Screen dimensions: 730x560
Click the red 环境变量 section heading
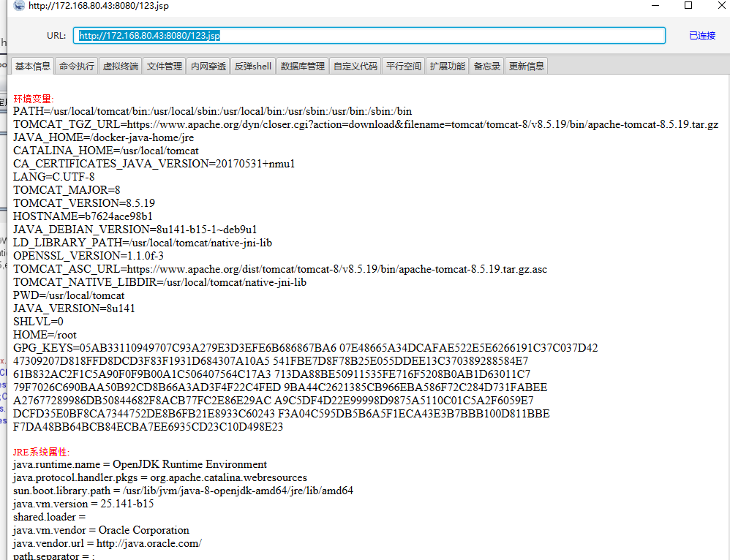point(34,99)
